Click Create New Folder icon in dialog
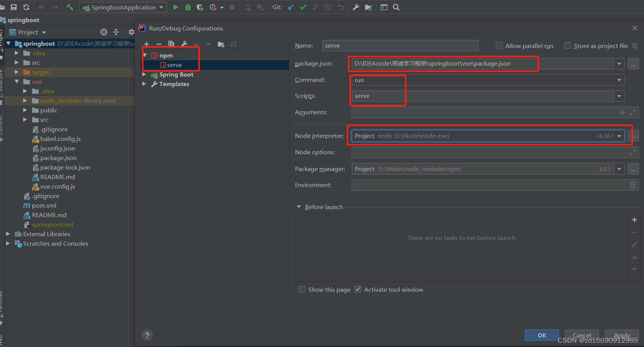 point(221,44)
